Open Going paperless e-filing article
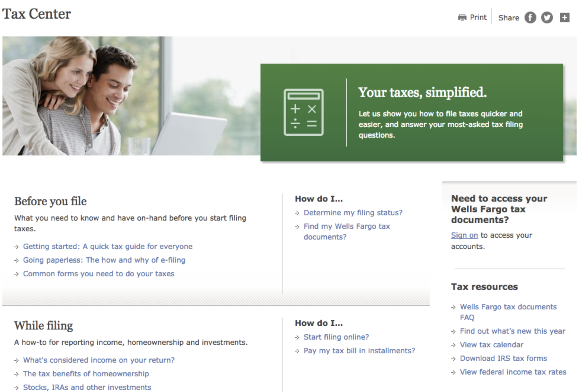 [104, 260]
